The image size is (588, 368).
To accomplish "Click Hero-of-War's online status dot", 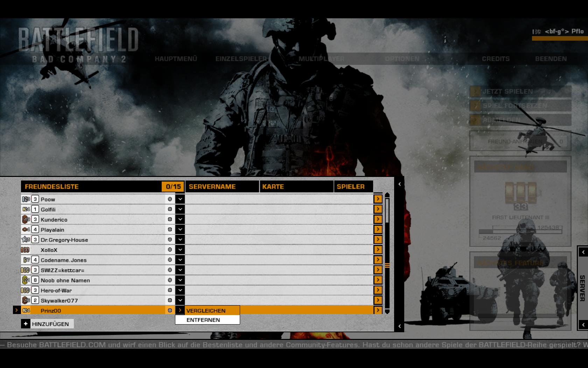I will click(x=170, y=290).
